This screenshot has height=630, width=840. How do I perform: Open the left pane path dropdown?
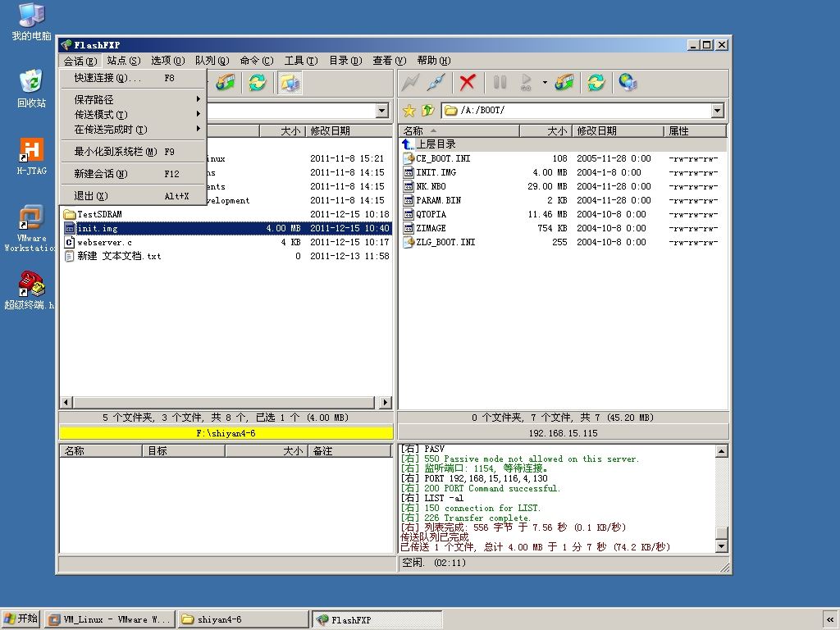382,111
